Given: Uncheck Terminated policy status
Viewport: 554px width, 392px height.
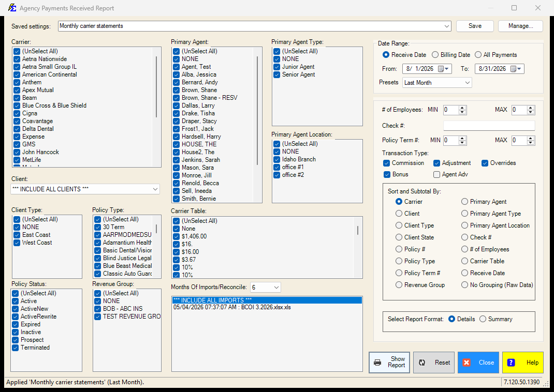Looking at the screenshot, I should [15, 348].
